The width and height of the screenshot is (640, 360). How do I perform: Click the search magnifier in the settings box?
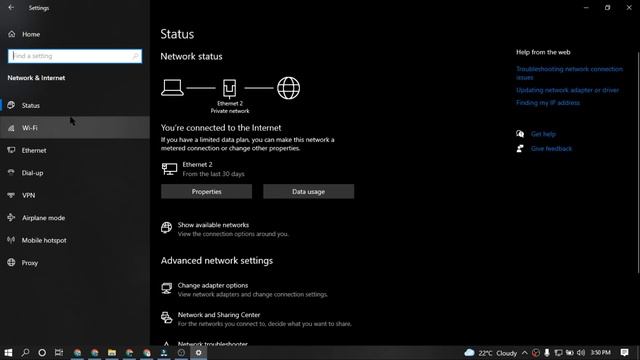tap(135, 56)
